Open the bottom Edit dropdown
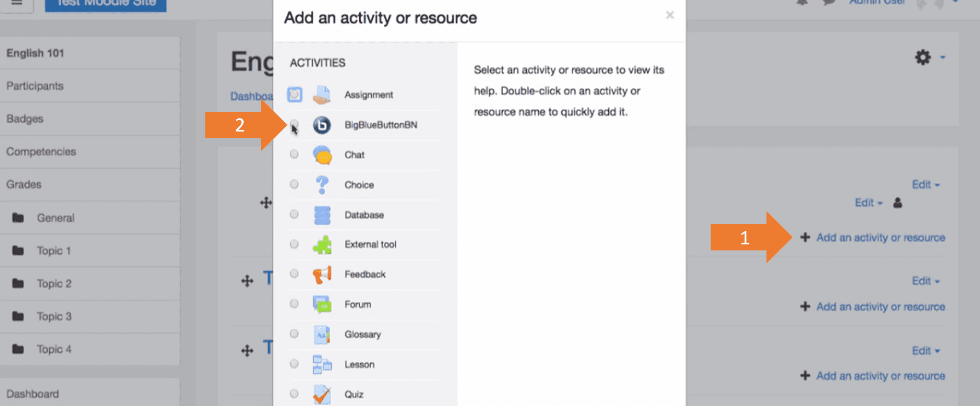The image size is (980, 406). click(x=926, y=351)
